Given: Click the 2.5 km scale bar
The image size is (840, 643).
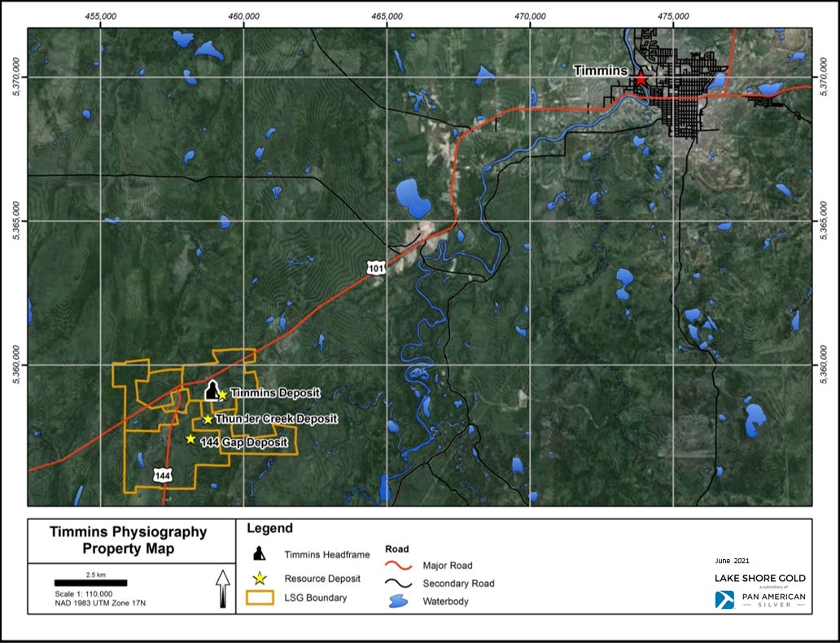Looking at the screenshot, I should point(90,583).
